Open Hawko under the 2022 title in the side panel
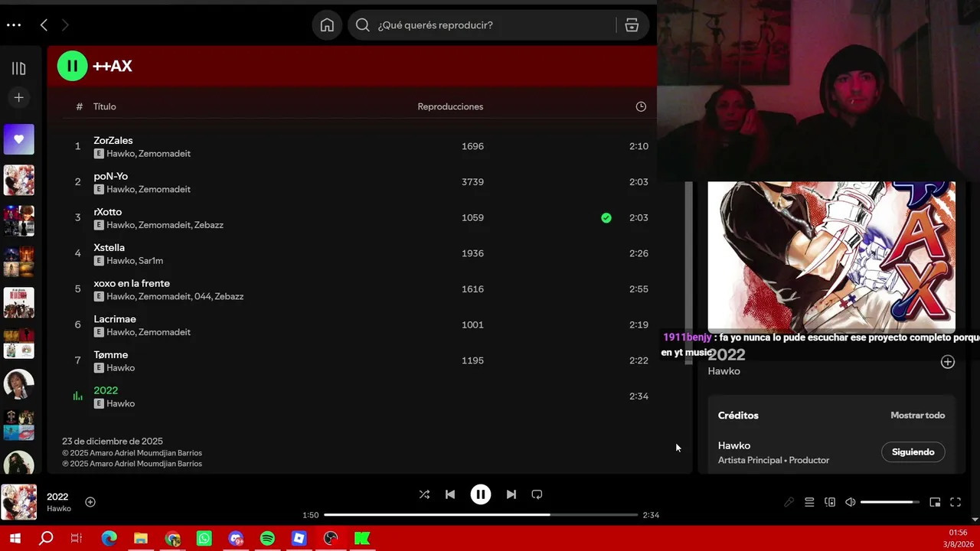 point(724,371)
